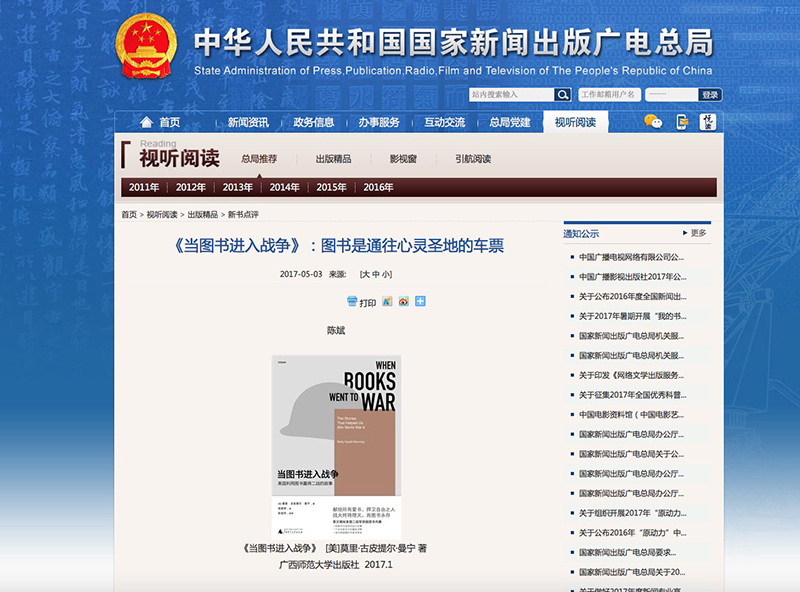Click the blue plus more-sharing icon
Viewport: 800px width, 592px height.
point(420,302)
